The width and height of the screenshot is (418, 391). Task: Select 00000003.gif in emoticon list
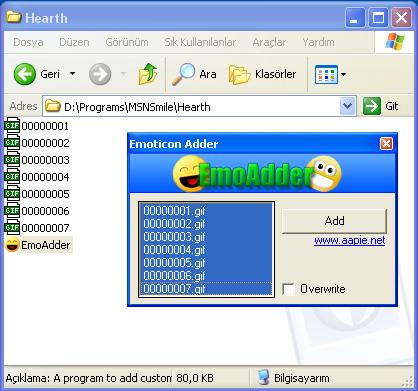[206, 237]
